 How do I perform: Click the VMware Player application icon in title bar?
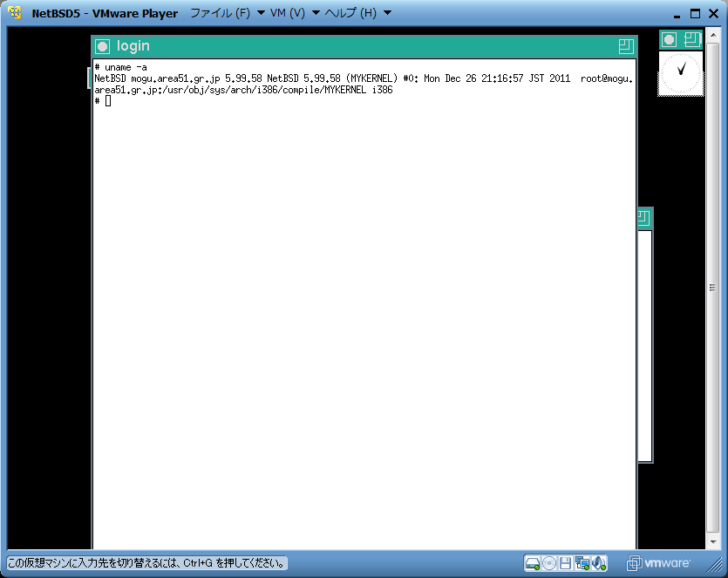15,13
